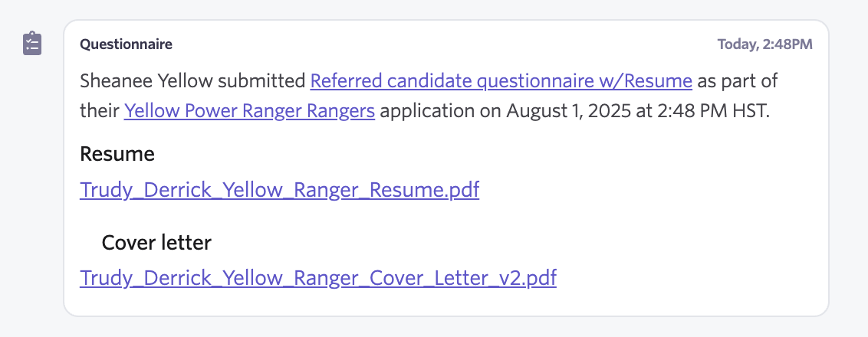
Task: Open the Yellow Power Ranger Rangers job link
Action: (x=249, y=110)
